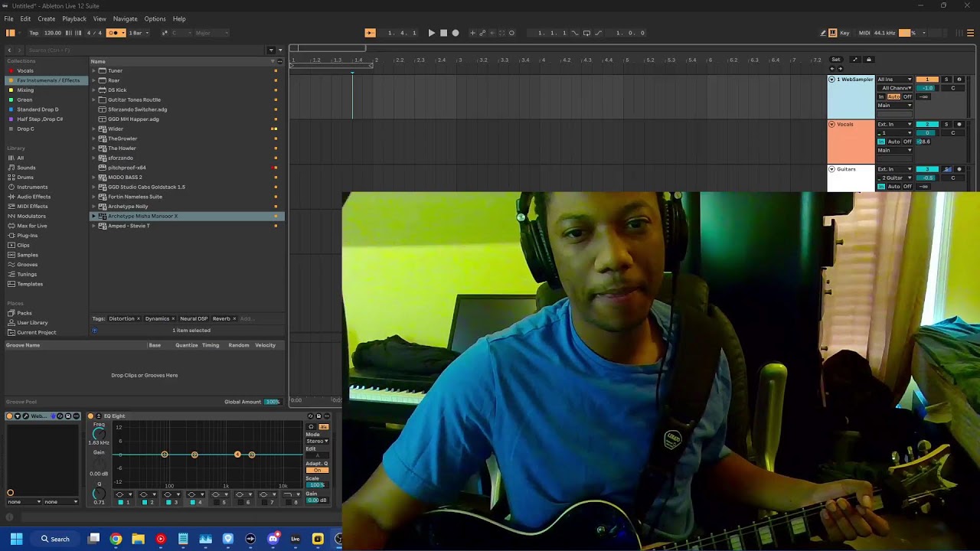Open filter type dropdown for band 8
The width and height of the screenshot is (980, 551).
(291, 494)
